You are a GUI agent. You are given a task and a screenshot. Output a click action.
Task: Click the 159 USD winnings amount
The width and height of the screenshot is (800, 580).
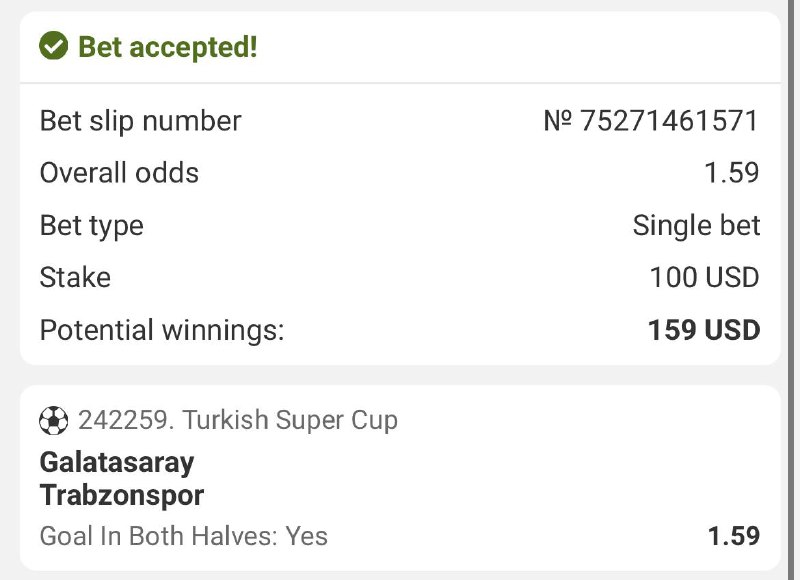click(x=704, y=330)
